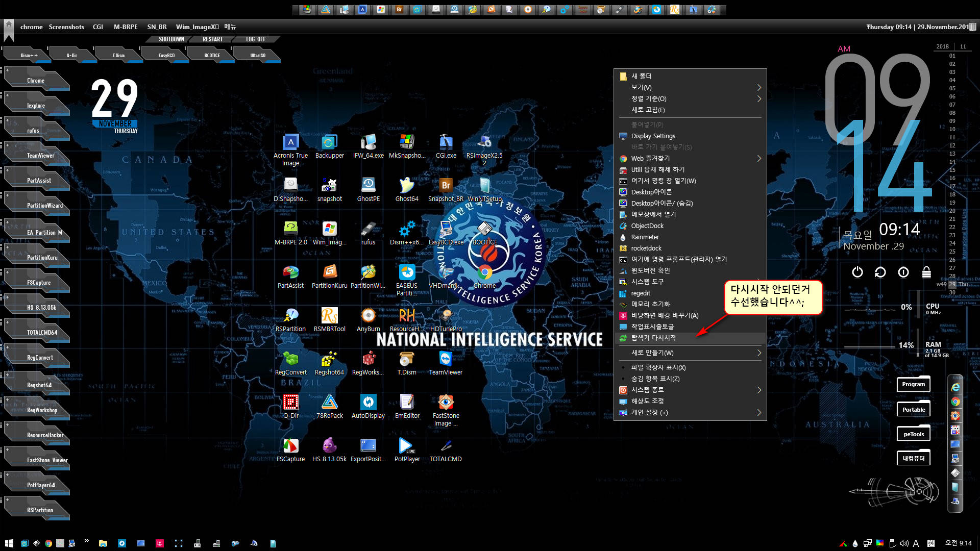Image resolution: width=980 pixels, height=551 pixels.
Task: Expand 시스템 종료 submenu
Action: pyautogui.click(x=690, y=390)
